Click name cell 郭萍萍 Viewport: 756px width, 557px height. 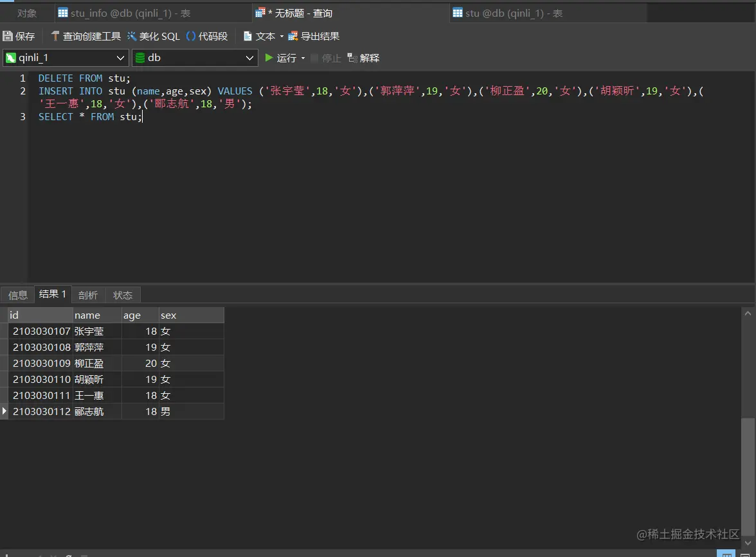98,347
